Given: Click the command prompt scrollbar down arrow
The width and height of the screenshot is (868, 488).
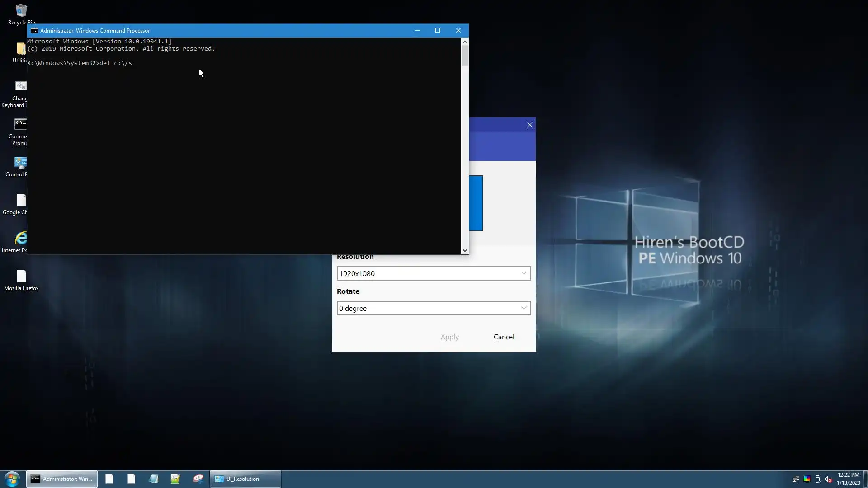Looking at the screenshot, I should pyautogui.click(x=465, y=251).
